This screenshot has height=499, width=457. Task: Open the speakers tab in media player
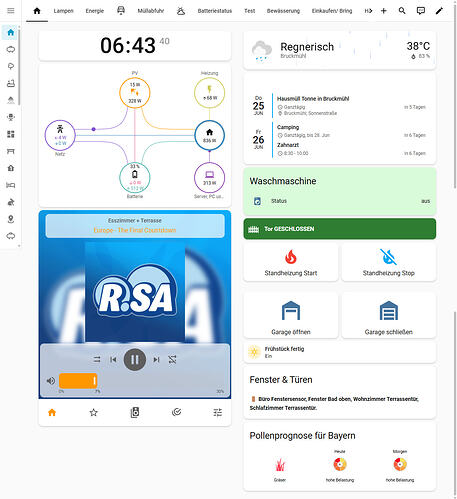click(x=135, y=413)
